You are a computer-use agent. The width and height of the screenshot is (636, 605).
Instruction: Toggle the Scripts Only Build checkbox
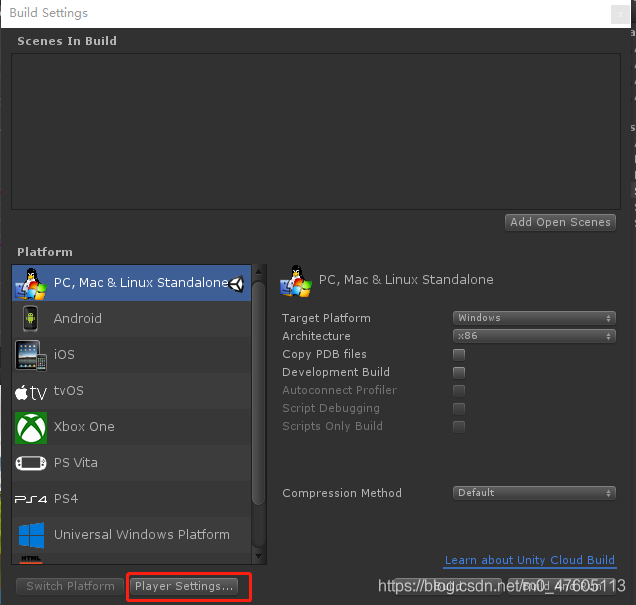tap(459, 427)
